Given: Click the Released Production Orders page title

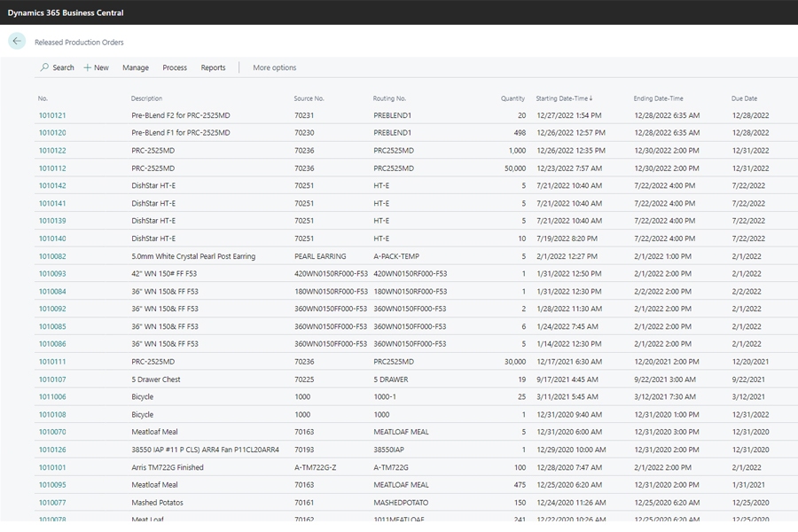Looking at the screenshot, I should point(79,43).
